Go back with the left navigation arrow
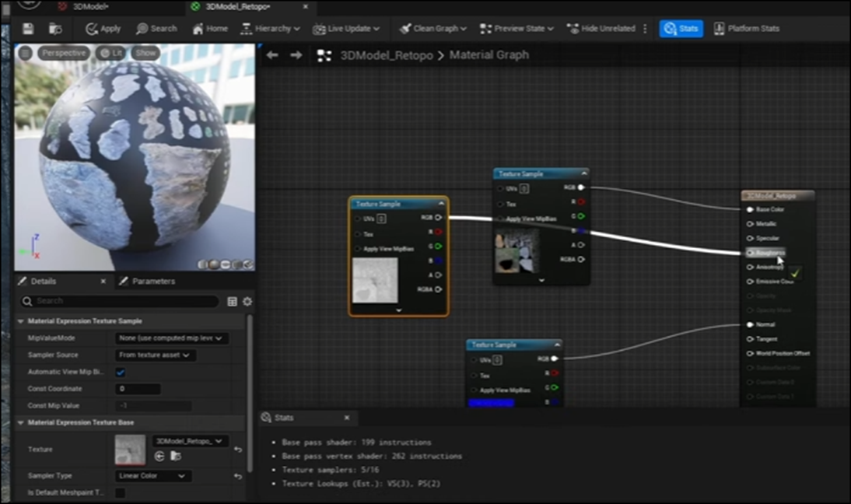The height and width of the screenshot is (504, 851). coord(272,55)
